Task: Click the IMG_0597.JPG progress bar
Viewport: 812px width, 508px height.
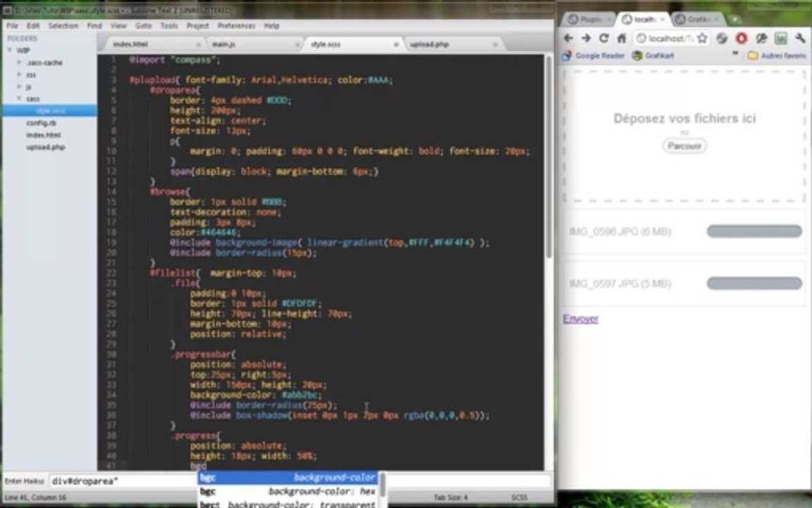Action: click(x=754, y=283)
